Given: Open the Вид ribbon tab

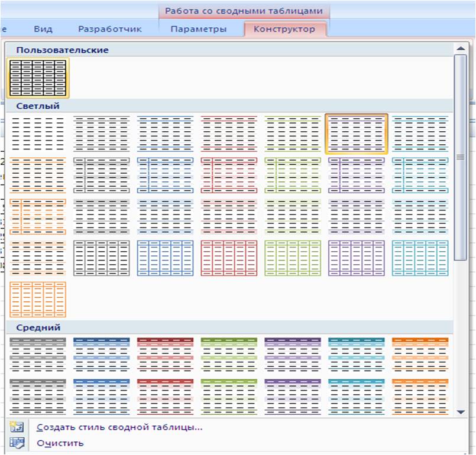Looking at the screenshot, I should (x=43, y=29).
